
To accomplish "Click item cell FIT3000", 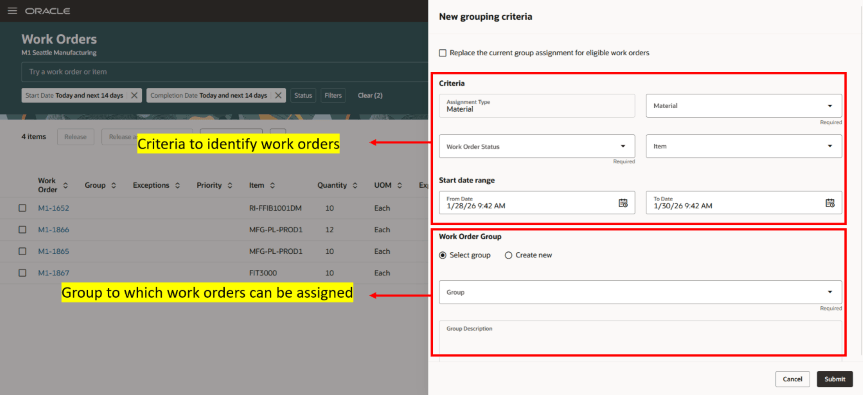I will [x=262, y=272].
